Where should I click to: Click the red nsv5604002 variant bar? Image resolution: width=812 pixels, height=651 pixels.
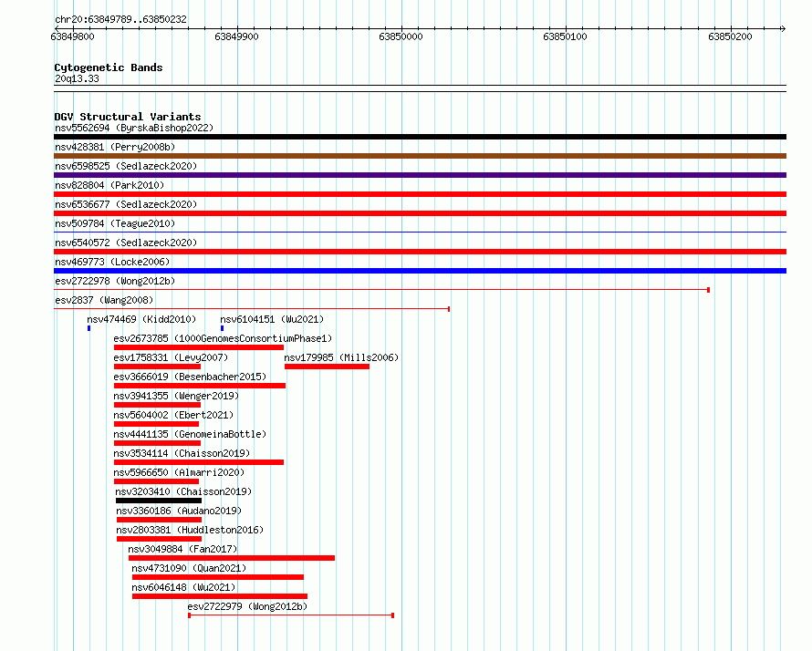click(x=156, y=424)
